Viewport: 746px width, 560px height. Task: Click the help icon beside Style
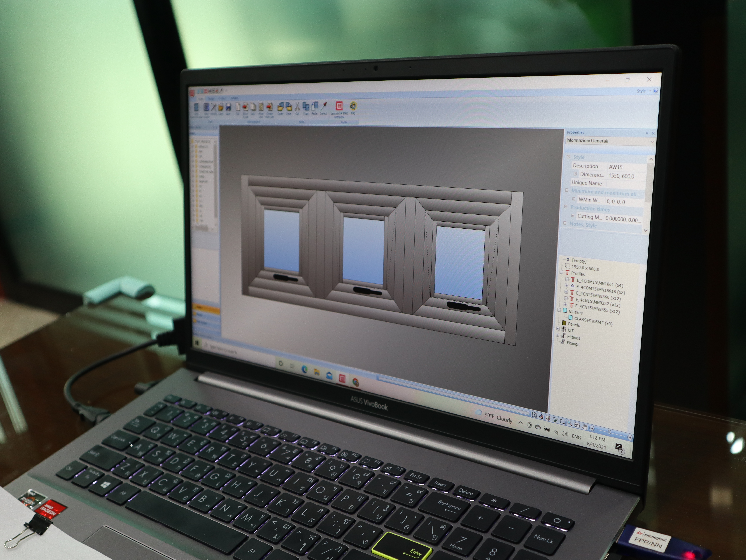tap(656, 91)
